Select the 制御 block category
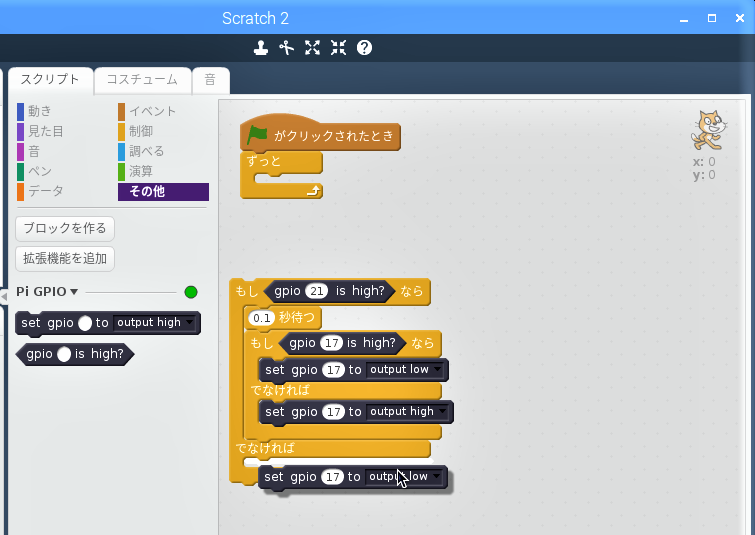Viewport: 755px width, 535px height. pyautogui.click(x=135, y=131)
